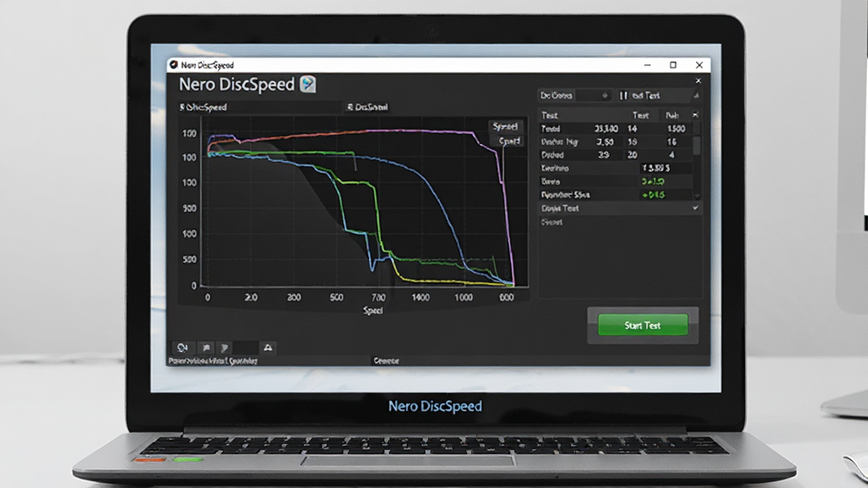Image resolution: width=868 pixels, height=488 pixels.
Task: Click the upper green value in results table
Action: click(x=654, y=181)
